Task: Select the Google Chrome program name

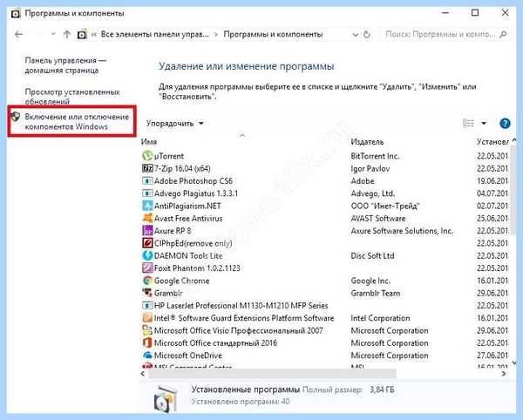Action: coord(182,281)
